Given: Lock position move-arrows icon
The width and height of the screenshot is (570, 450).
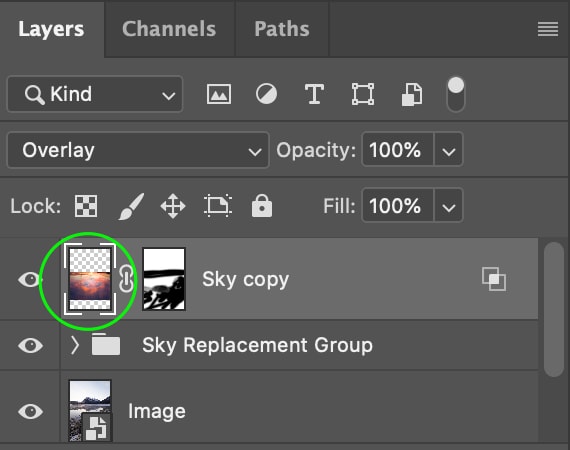Looking at the screenshot, I should [173, 206].
